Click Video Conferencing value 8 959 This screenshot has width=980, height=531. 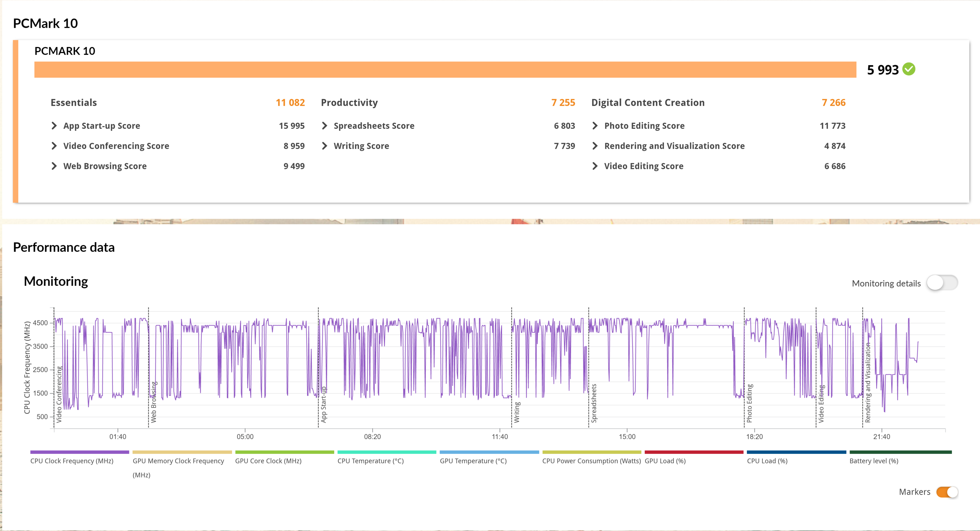[294, 146]
